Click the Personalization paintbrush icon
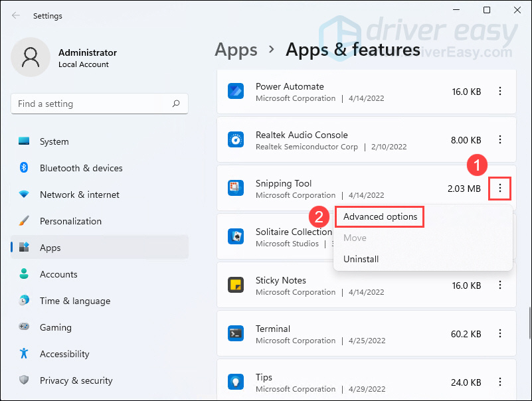 coord(24,220)
